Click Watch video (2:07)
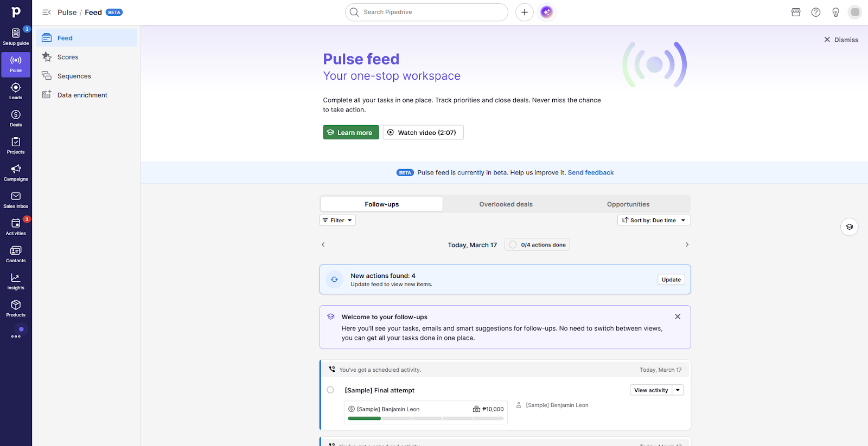The image size is (868, 446). [x=423, y=132]
